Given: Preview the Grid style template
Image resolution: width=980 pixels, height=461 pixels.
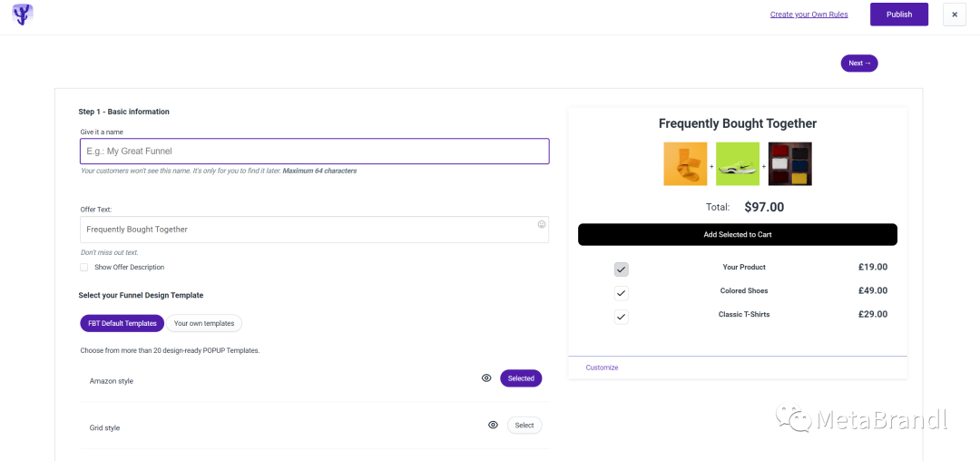Looking at the screenshot, I should [493, 425].
